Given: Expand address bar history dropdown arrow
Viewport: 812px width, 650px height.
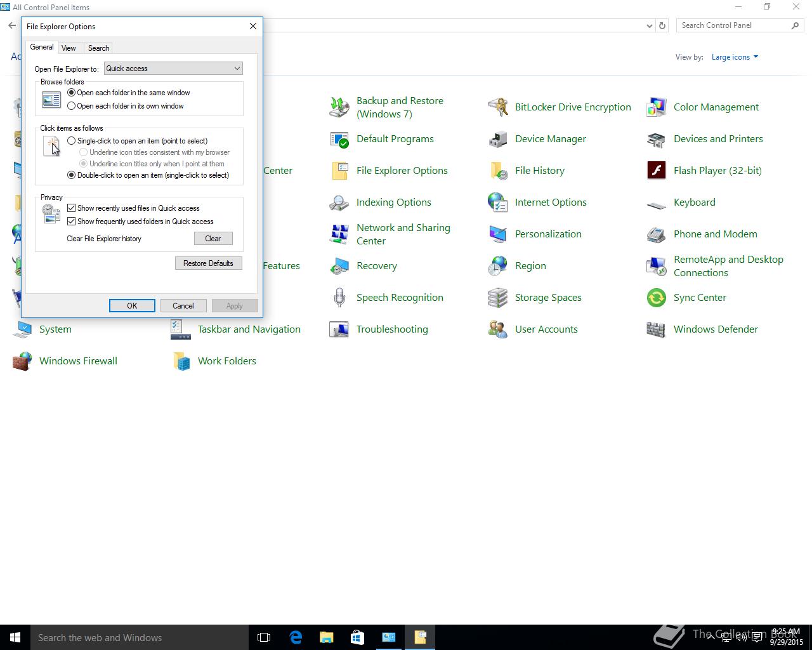Looking at the screenshot, I should (649, 26).
